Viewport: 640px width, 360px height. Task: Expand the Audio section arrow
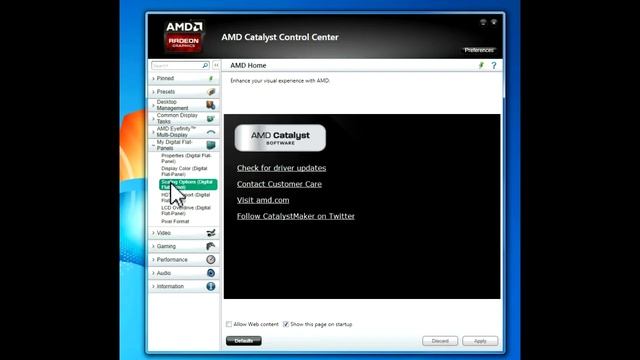(x=153, y=273)
